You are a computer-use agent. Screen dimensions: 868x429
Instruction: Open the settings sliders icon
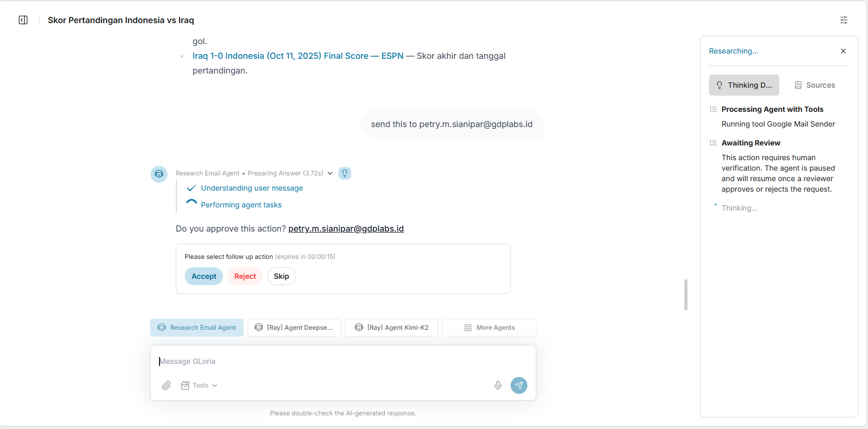[x=843, y=20]
